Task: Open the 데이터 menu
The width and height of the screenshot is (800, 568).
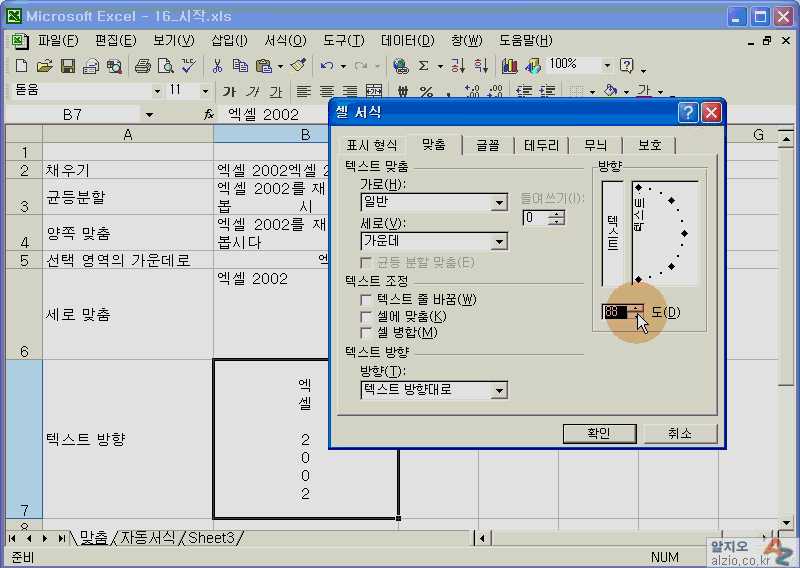Action: click(x=407, y=40)
